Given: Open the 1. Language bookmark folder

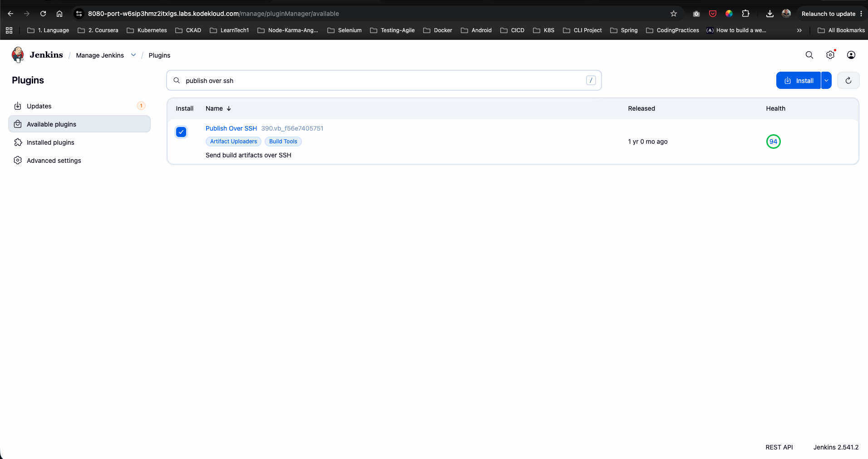Looking at the screenshot, I should (48, 30).
